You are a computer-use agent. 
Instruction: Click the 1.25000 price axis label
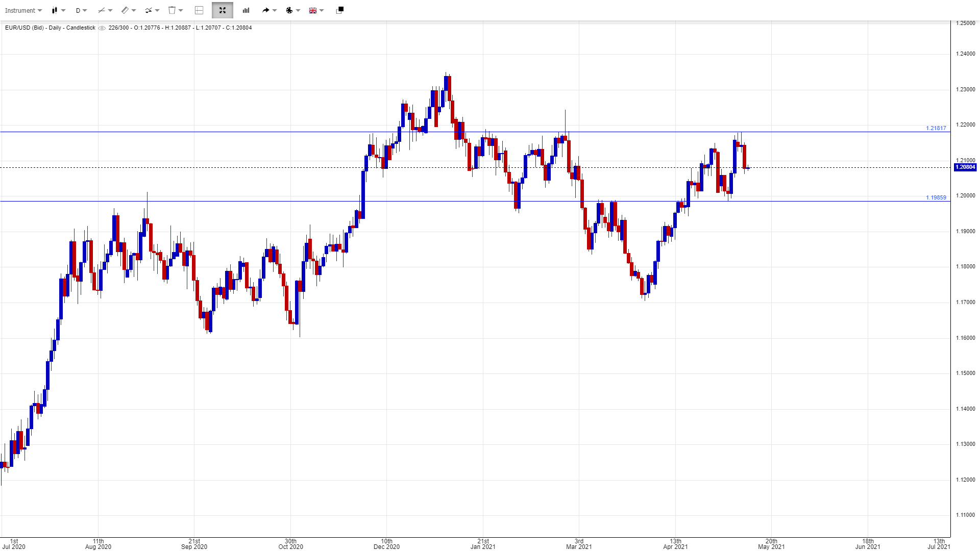pyautogui.click(x=965, y=23)
